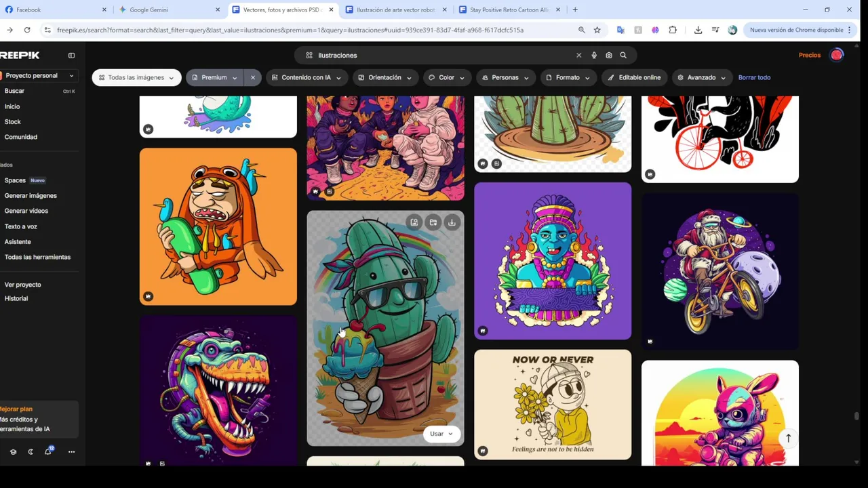
Task: Open Spaces in the sidebar
Action: pos(15,180)
